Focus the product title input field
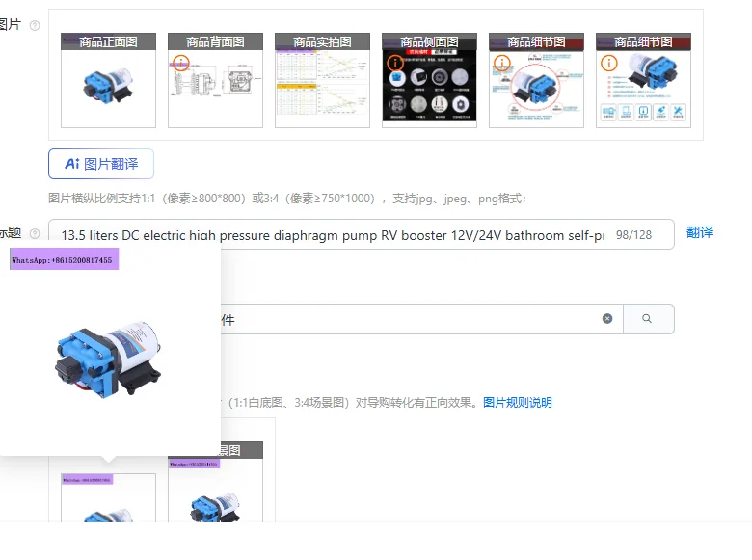Screen dimensions: 752x560 tap(362, 234)
